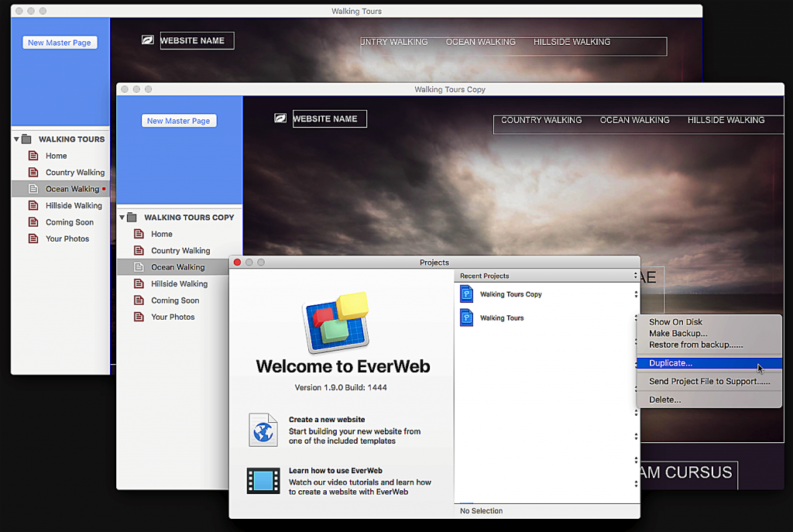Viewport: 793px width, 532px height.
Task: Select Coming Soon in Walking Tours sidebar
Action: tap(70, 222)
